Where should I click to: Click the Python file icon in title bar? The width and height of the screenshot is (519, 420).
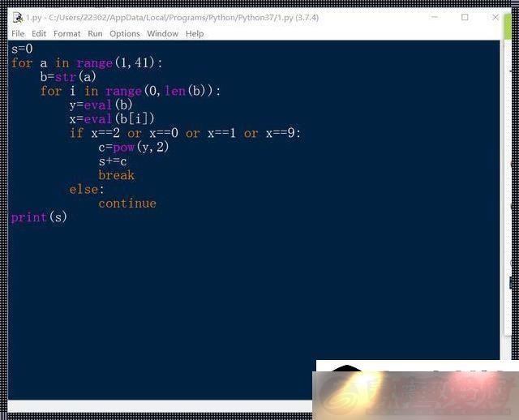click(x=18, y=17)
